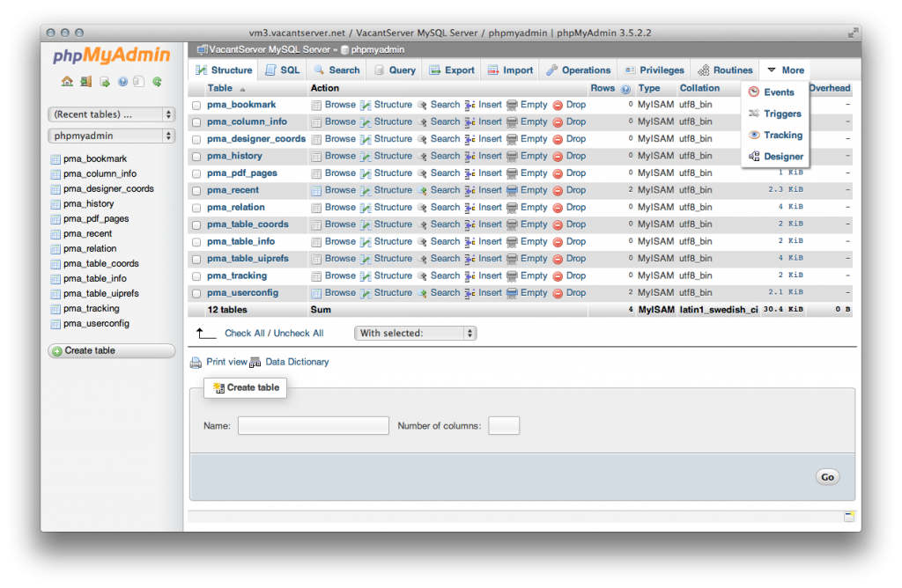Check the pma_bookmark row checkbox
902x588 pixels.
coord(196,104)
